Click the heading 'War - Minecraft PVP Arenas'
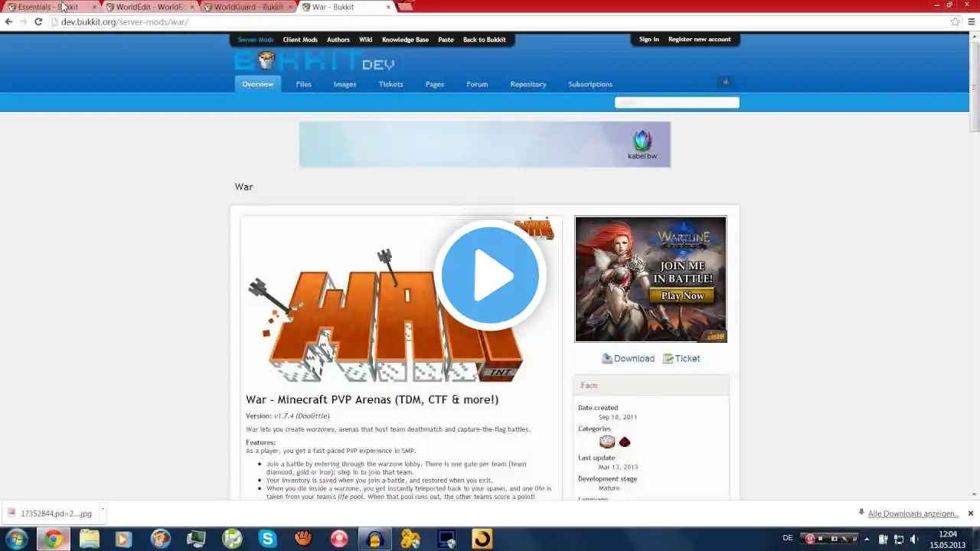 point(372,399)
